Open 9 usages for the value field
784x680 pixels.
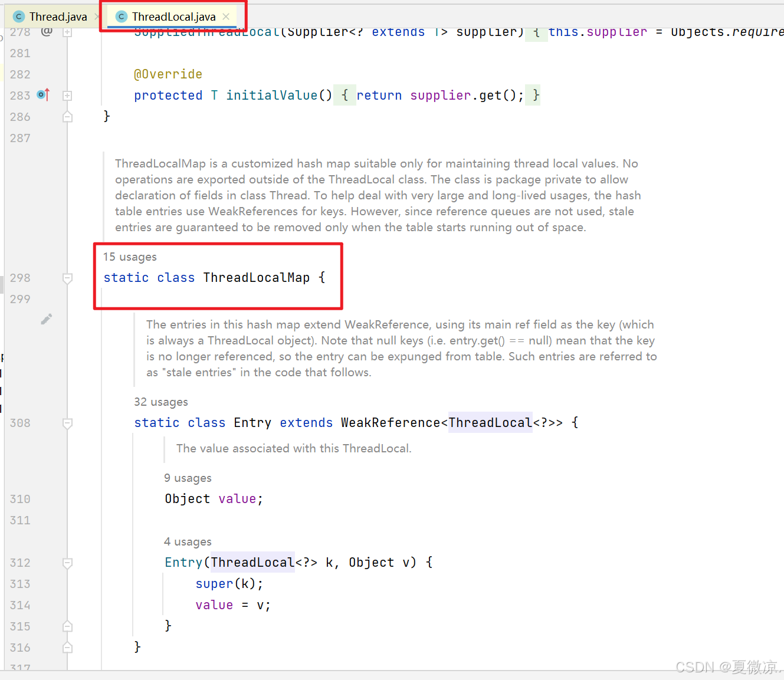[188, 478]
